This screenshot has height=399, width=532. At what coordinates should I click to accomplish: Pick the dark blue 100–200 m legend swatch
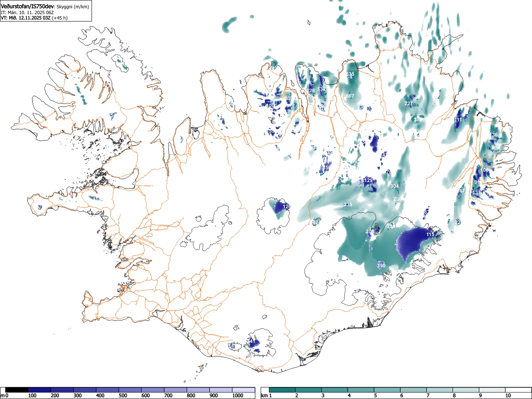[x=39, y=390]
